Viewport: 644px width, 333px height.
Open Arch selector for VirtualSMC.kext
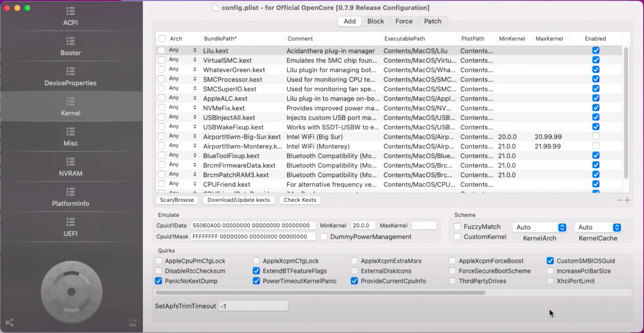coord(183,60)
